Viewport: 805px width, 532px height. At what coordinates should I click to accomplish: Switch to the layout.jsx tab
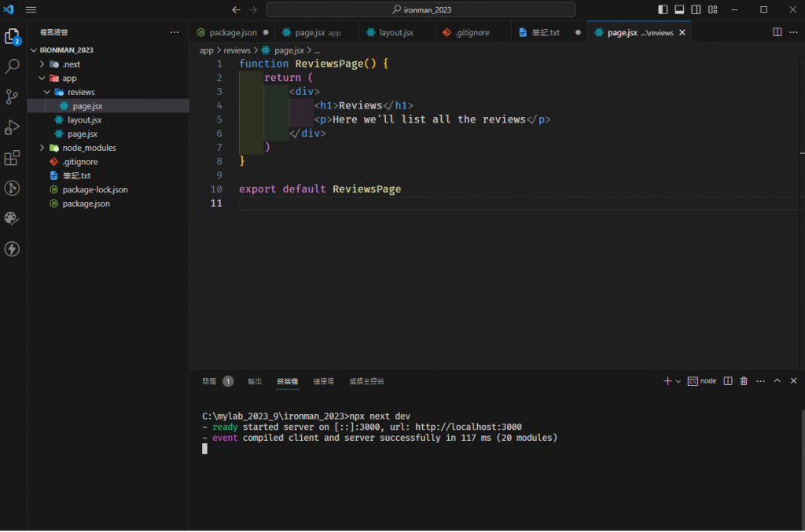[x=395, y=32]
